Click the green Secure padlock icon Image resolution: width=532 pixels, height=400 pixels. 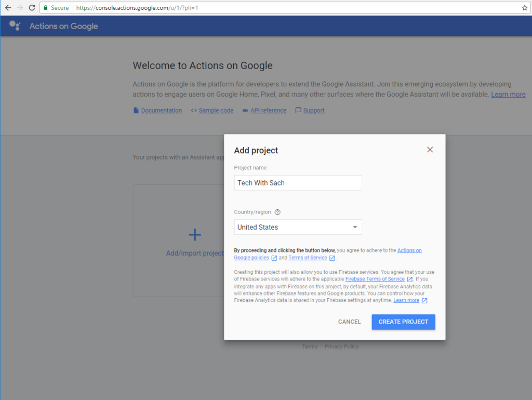point(46,7)
